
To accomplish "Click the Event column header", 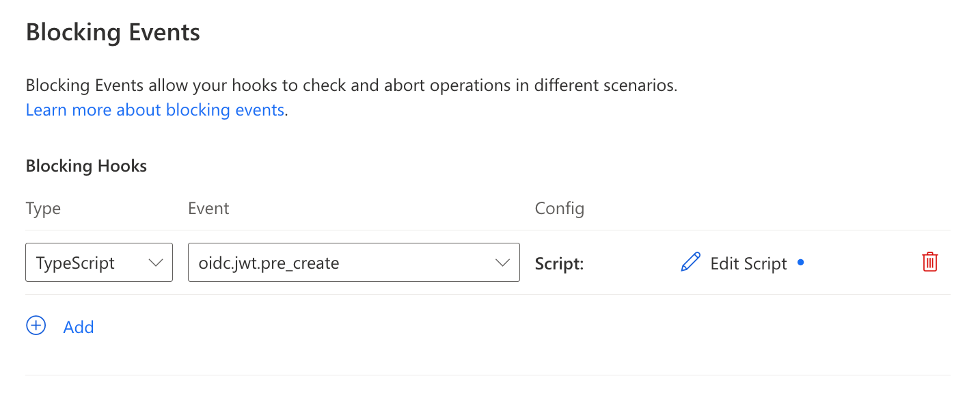I will pyautogui.click(x=208, y=209).
